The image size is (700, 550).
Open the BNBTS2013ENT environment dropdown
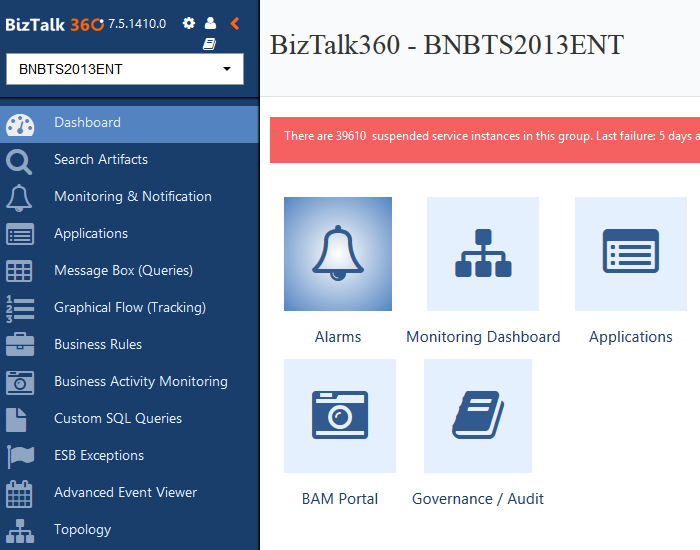click(x=125, y=69)
